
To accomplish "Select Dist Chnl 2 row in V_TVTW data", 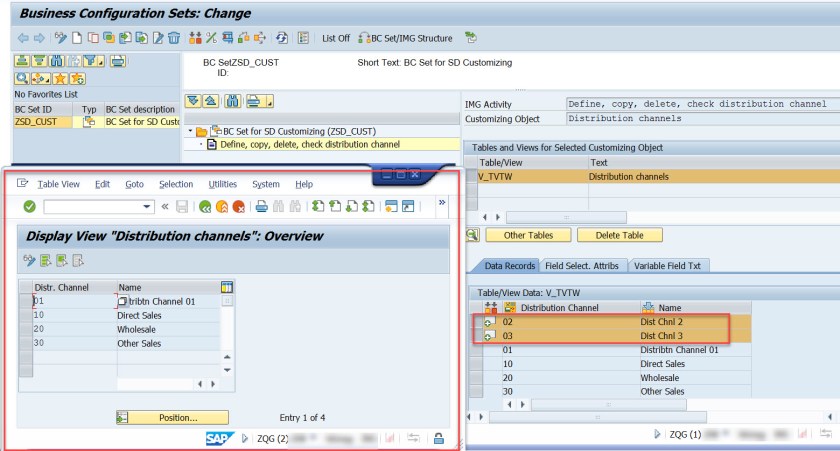I will (x=611, y=322).
